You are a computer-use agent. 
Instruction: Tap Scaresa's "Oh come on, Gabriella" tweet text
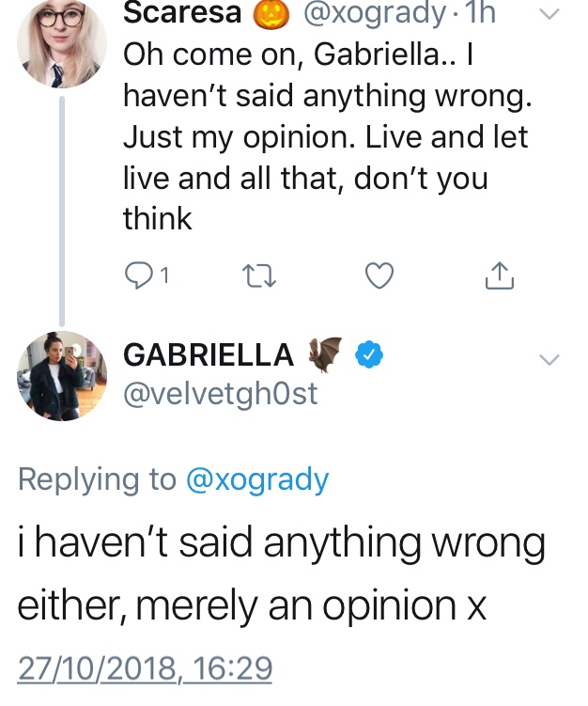tap(324, 137)
